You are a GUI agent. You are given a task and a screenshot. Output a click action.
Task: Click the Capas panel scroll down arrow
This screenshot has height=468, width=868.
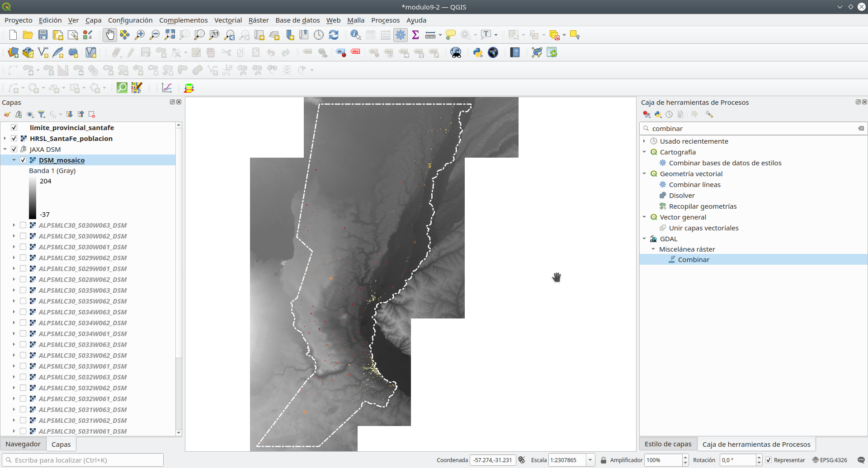pos(179,432)
